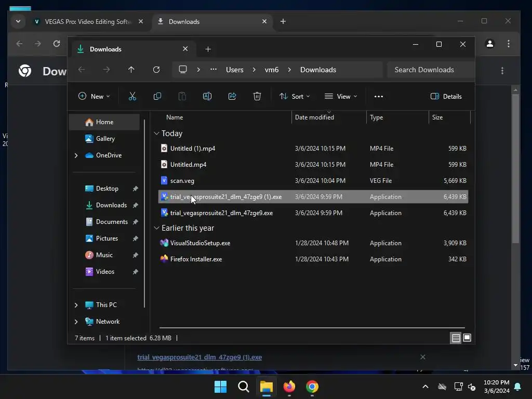This screenshot has height=399, width=532.
Task: Click the Rename icon in the toolbar
Action: coord(207,96)
